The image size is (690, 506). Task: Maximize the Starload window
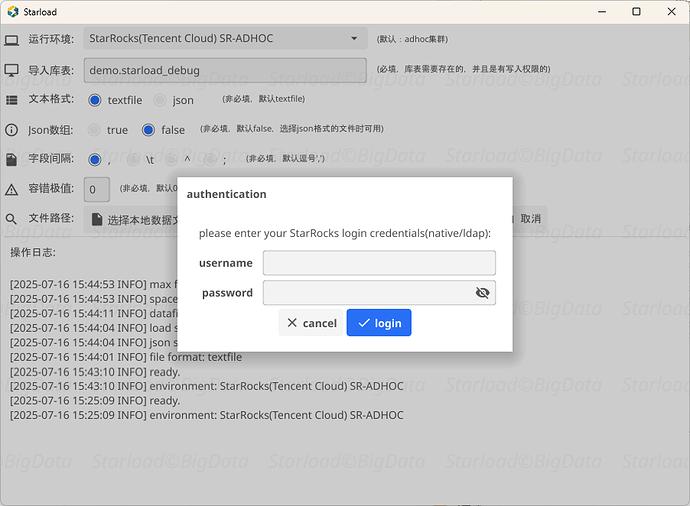(636, 12)
